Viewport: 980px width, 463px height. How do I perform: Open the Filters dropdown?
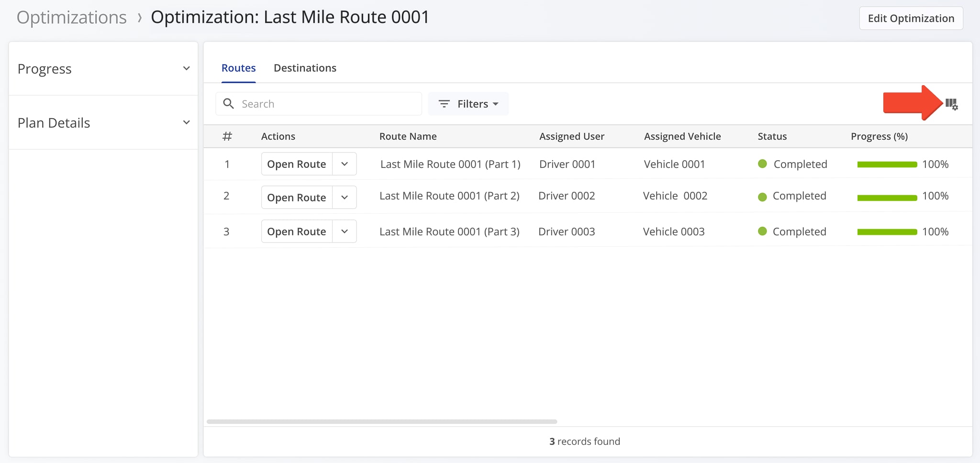click(x=468, y=104)
